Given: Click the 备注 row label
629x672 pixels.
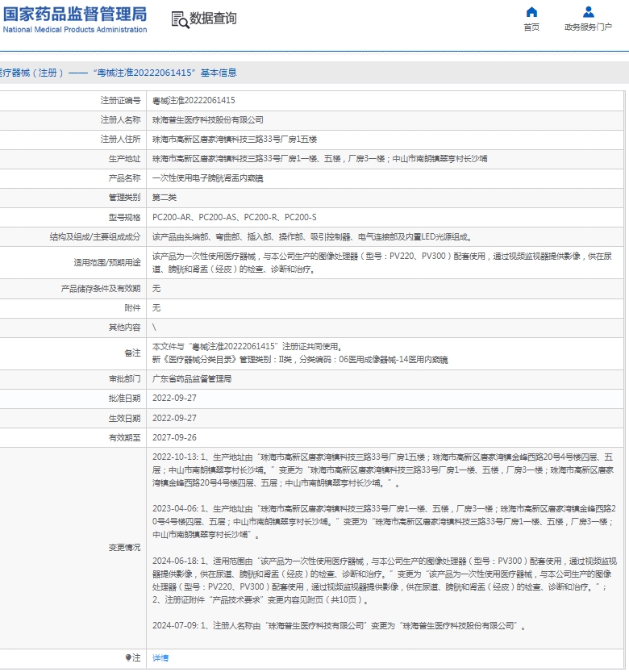Looking at the screenshot, I should click(x=132, y=353).
